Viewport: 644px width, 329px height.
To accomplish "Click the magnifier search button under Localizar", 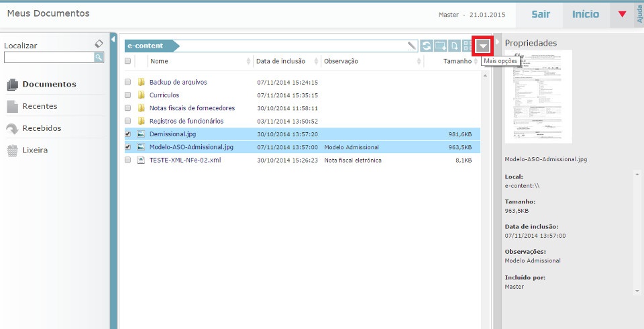I will pyautogui.click(x=99, y=58).
